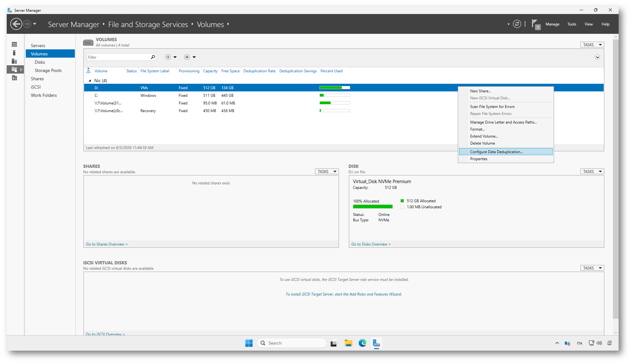The image size is (632, 364).
Task: Click the D: volume Percent Used bar
Action: tap(334, 88)
